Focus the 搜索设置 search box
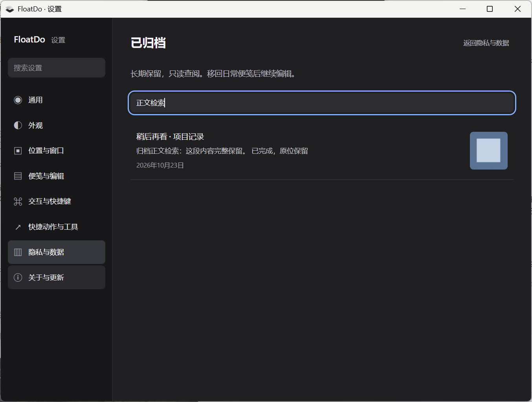 (x=57, y=68)
